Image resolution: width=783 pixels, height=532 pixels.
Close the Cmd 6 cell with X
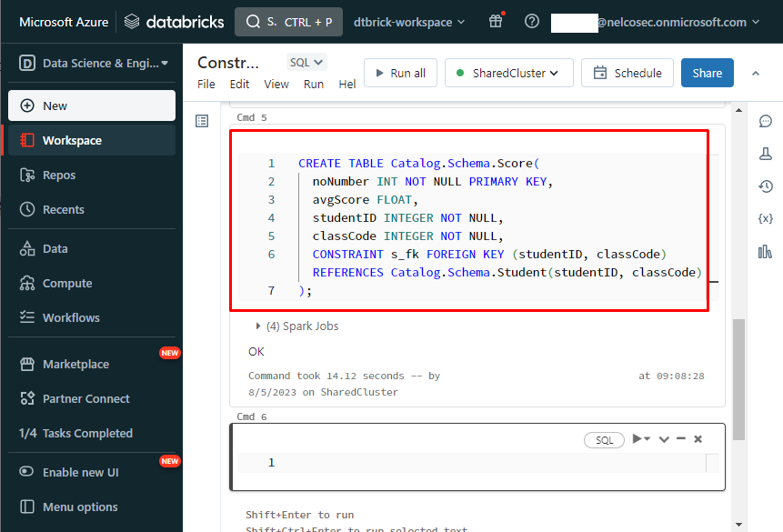coord(698,439)
